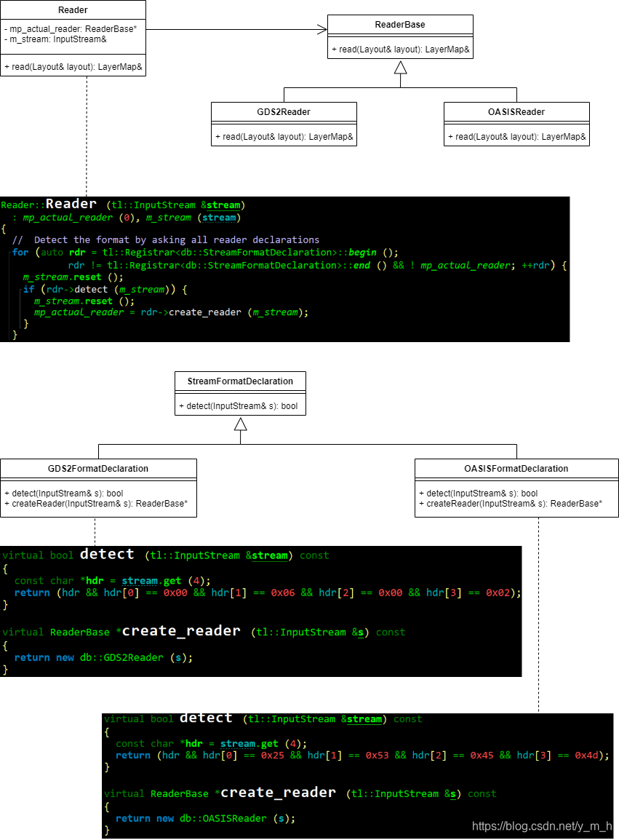This screenshot has height=840, width=619.
Task: Click 'return new db::OASISReader (s);' line
Action: tap(205, 819)
